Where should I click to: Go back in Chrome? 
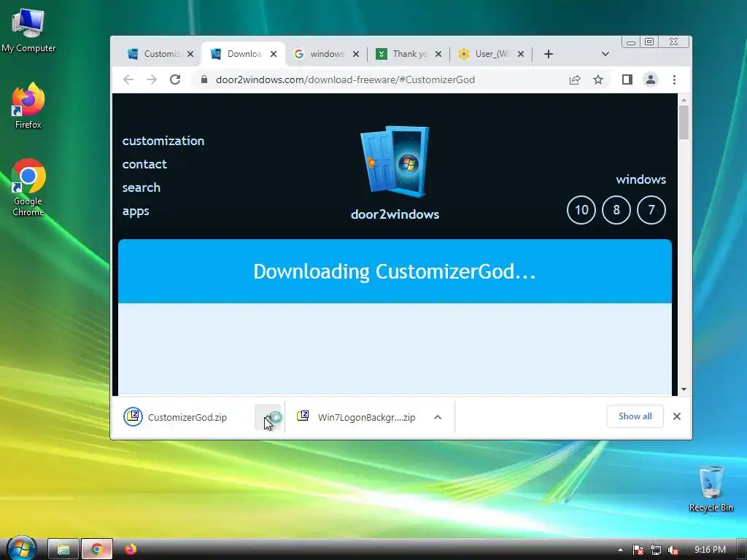pos(128,79)
